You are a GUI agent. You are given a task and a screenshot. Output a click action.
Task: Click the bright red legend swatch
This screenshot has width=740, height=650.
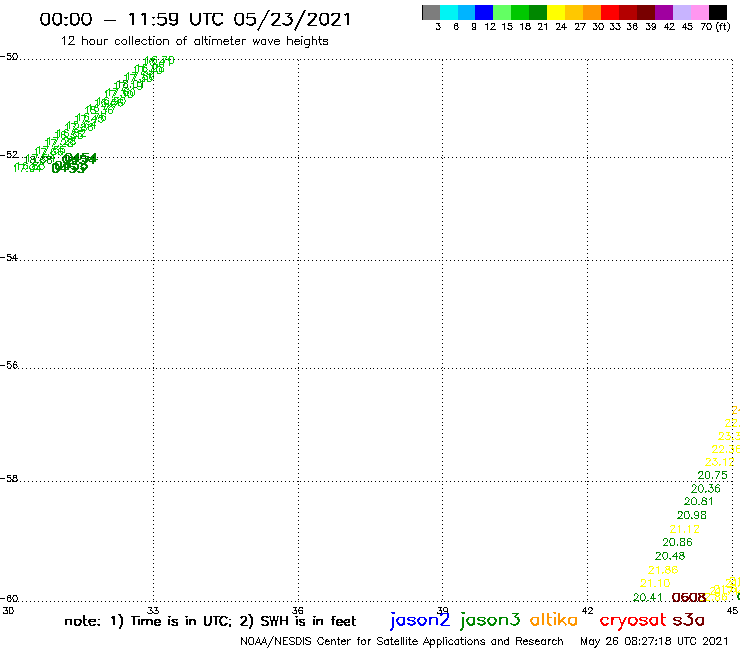(x=610, y=13)
